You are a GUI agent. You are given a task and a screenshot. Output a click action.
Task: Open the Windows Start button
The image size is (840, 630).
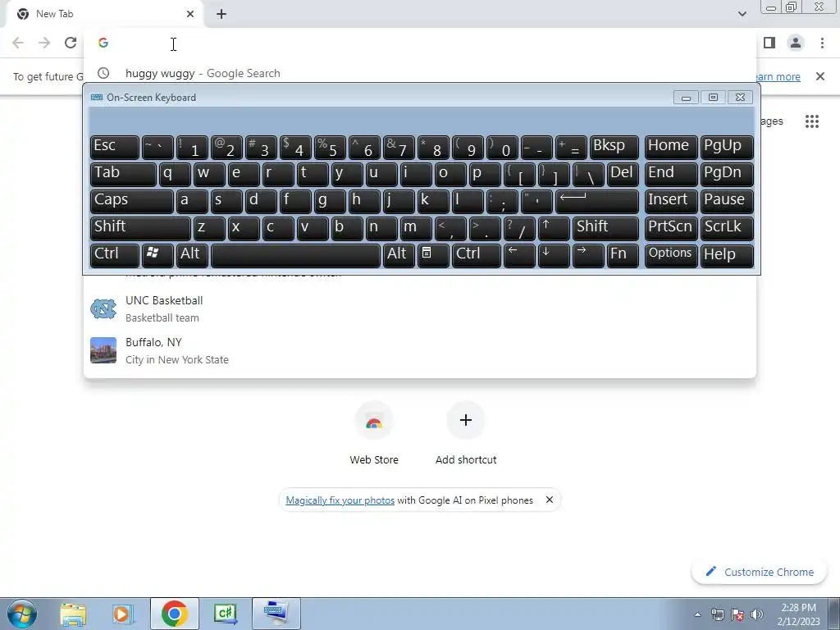(21, 614)
